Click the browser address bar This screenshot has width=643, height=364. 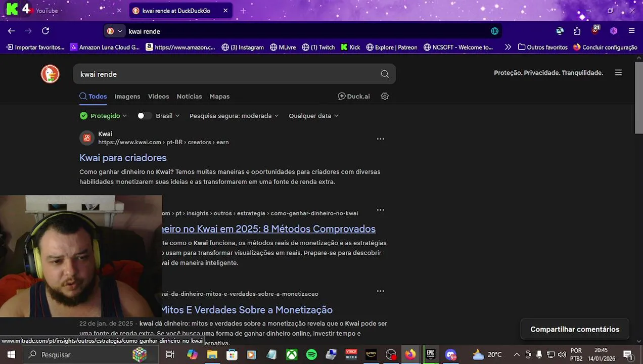pyautogui.click(x=303, y=31)
